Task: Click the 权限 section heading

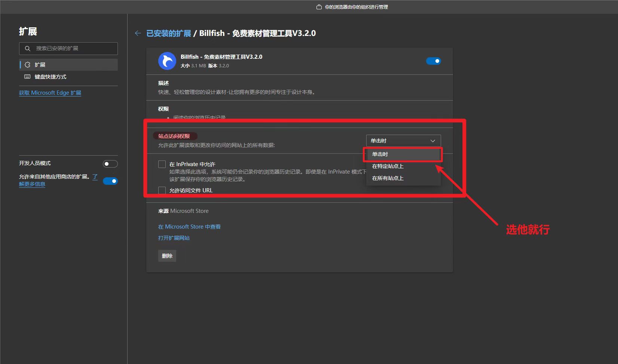Action: coord(163,109)
